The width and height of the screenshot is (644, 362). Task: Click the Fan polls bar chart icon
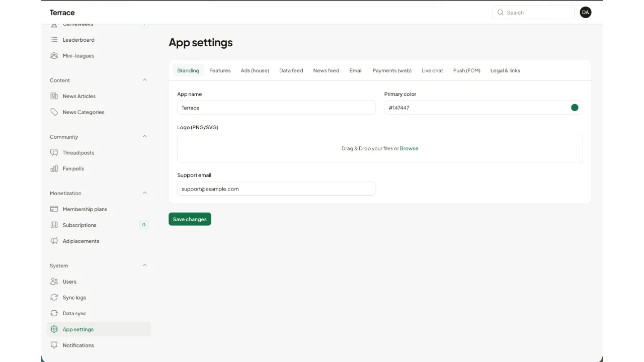click(54, 168)
